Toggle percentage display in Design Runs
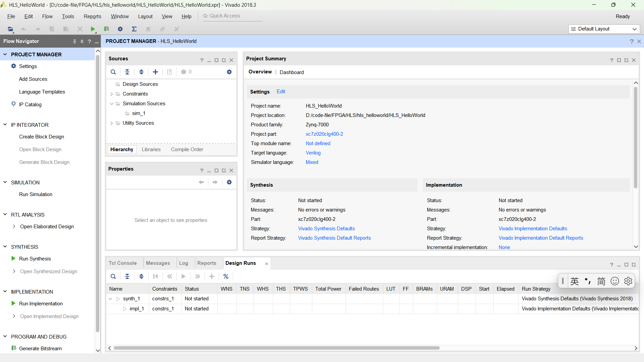This screenshot has width=644, height=362. [x=226, y=277]
